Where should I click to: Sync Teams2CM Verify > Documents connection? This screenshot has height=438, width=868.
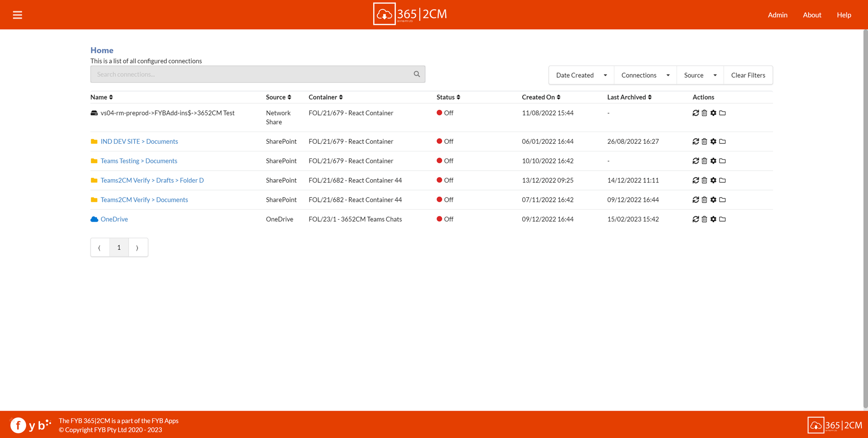point(695,200)
